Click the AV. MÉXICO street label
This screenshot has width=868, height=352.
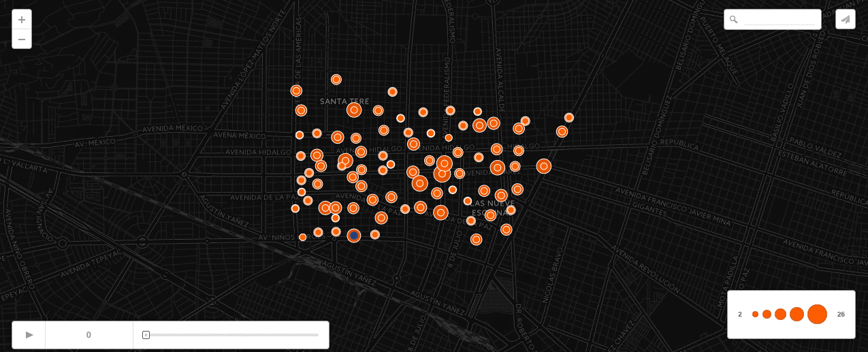(95, 142)
